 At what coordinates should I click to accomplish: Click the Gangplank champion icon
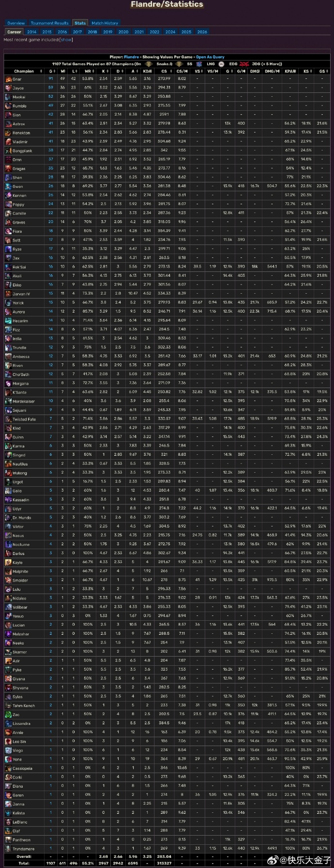pos(9,151)
